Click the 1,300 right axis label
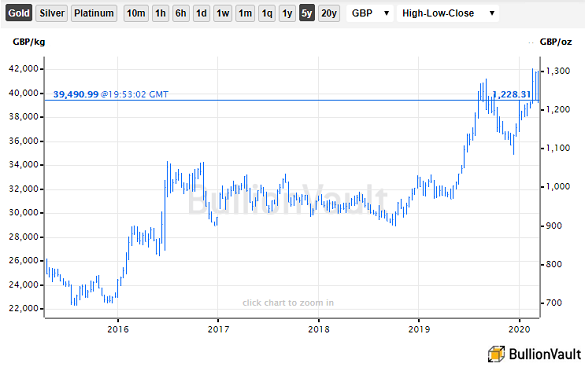This screenshot has height=367, width=585. click(x=558, y=71)
